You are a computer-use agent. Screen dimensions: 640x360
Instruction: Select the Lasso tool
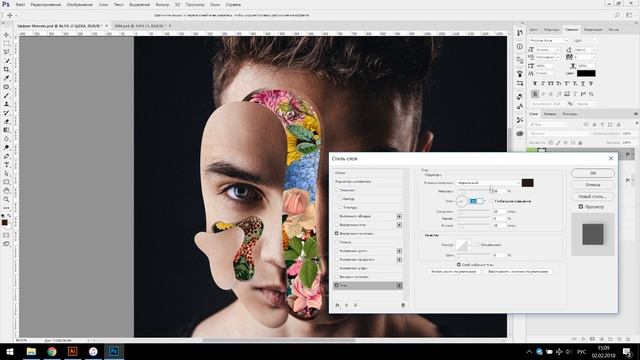tap(7, 52)
